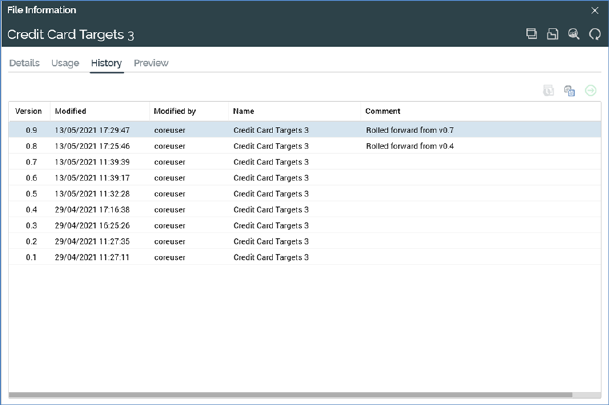Screen dimensions: 609x405
Task: Click the Rolled forward from v0.7 comment
Action: click(410, 130)
